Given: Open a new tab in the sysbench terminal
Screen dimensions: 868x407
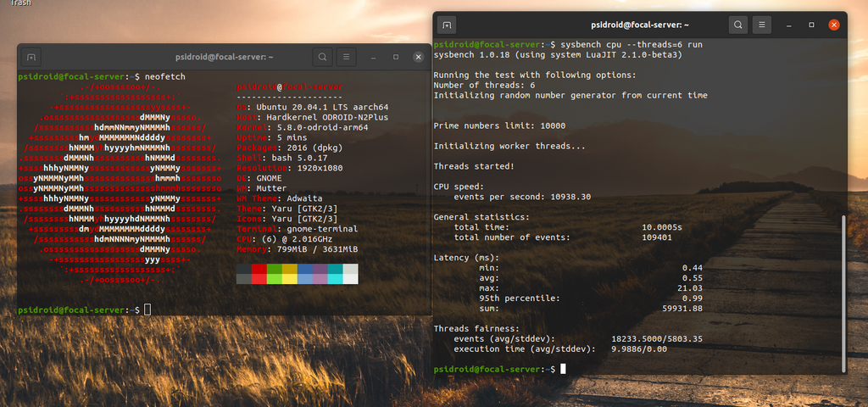Looking at the screenshot, I should pos(447,25).
